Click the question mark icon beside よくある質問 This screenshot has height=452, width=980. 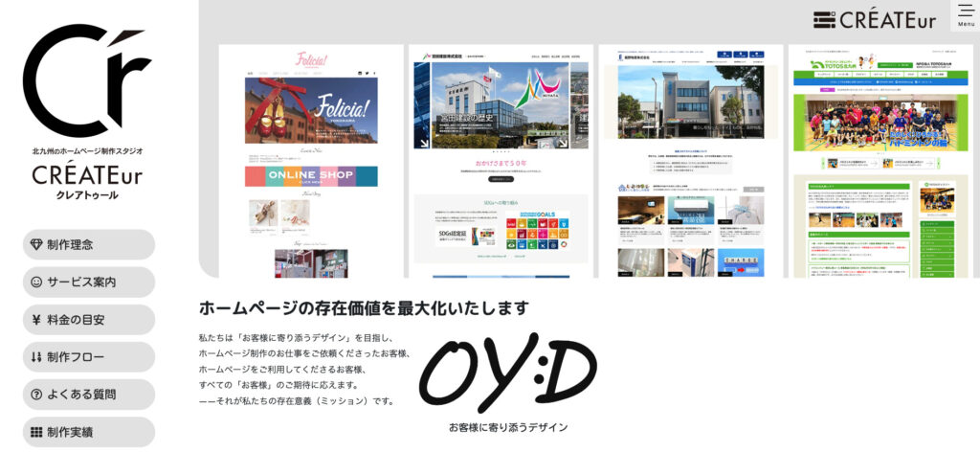tap(36, 395)
